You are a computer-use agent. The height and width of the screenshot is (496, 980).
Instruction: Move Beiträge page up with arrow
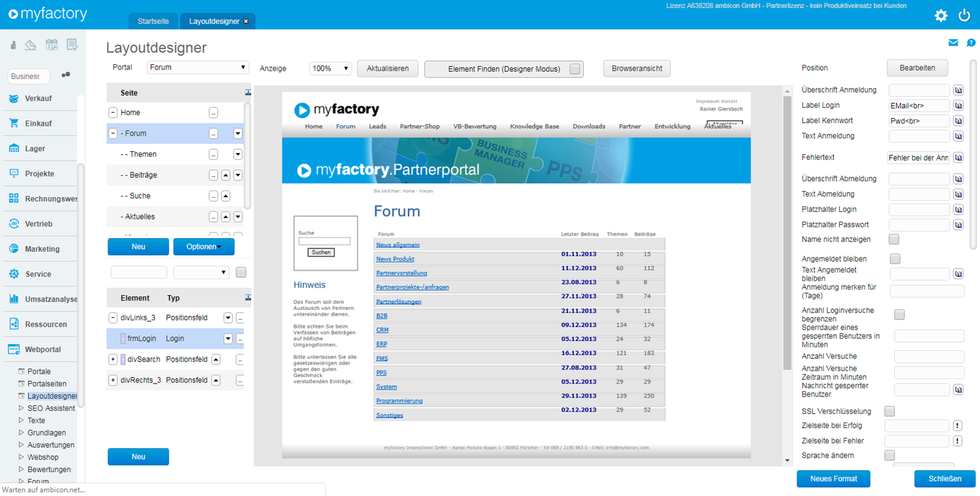226,175
